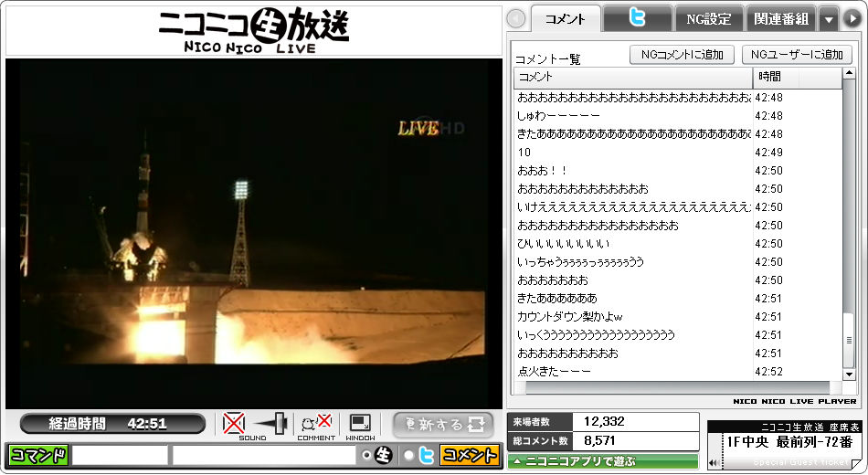Select comment おおお！！
868x475 pixels.
click(678, 171)
